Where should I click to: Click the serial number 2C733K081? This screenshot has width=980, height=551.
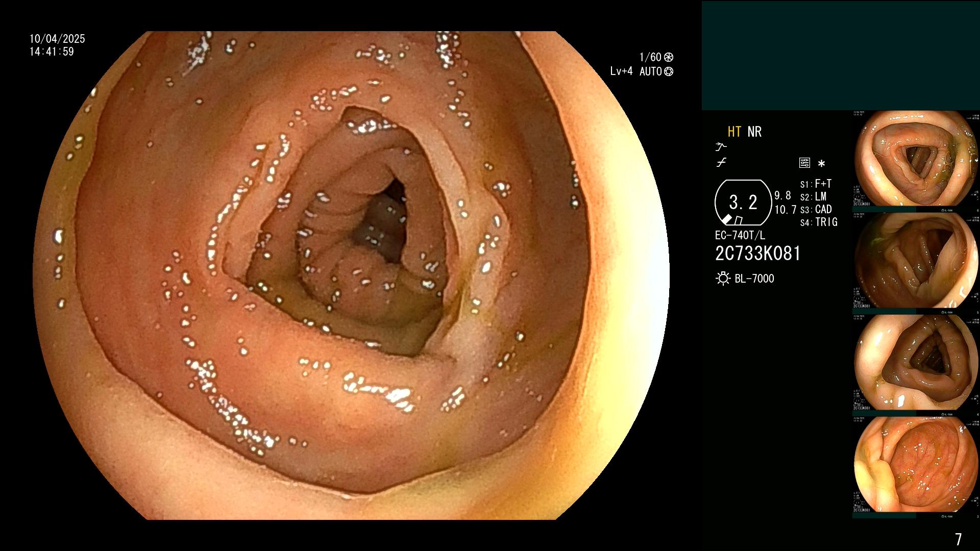click(x=758, y=254)
